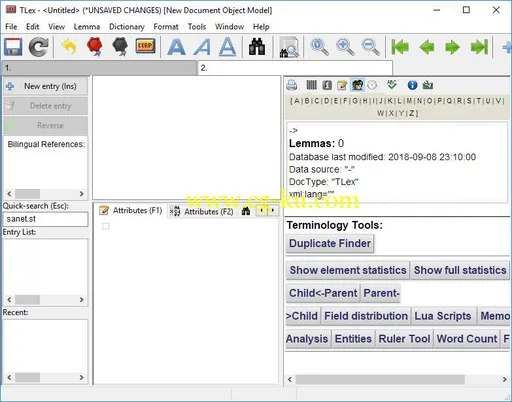The height and width of the screenshot is (402, 512).
Task: Click the orange corpus label icon
Action: [145, 46]
